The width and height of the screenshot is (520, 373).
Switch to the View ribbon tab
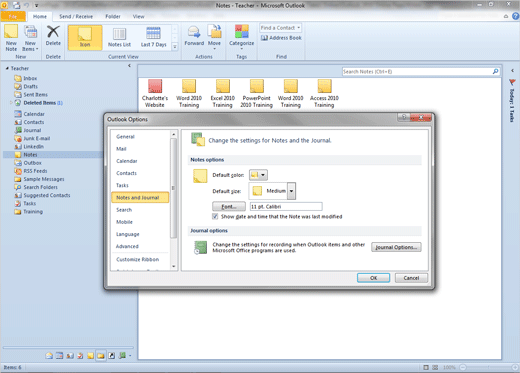coord(138,16)
